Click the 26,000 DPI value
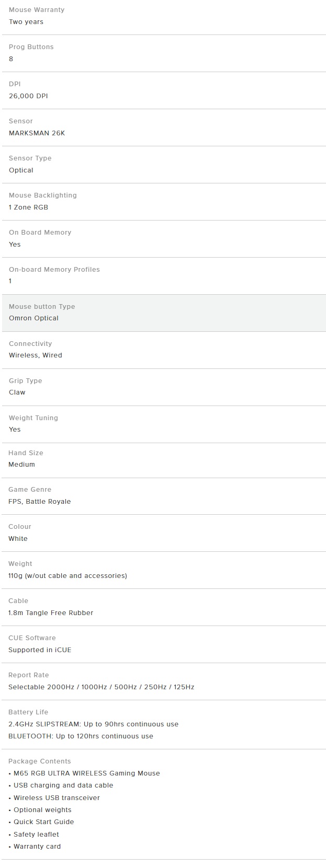The height and width of the screenshot is (868, 326). (x=28, y=96)
